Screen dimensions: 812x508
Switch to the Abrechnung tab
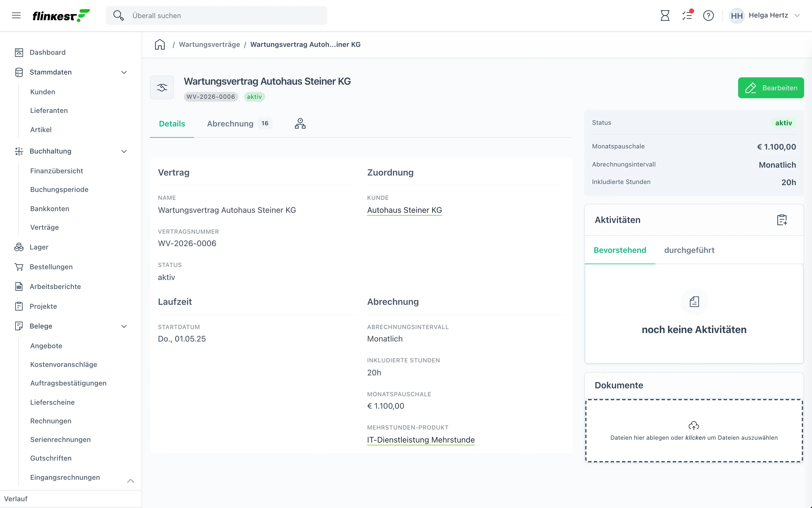pos(240,124)
